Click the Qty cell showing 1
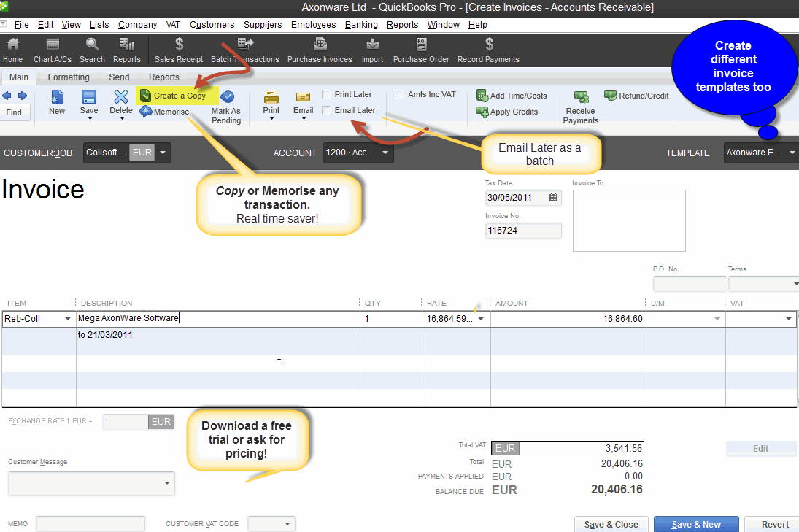 coord(391,319)
